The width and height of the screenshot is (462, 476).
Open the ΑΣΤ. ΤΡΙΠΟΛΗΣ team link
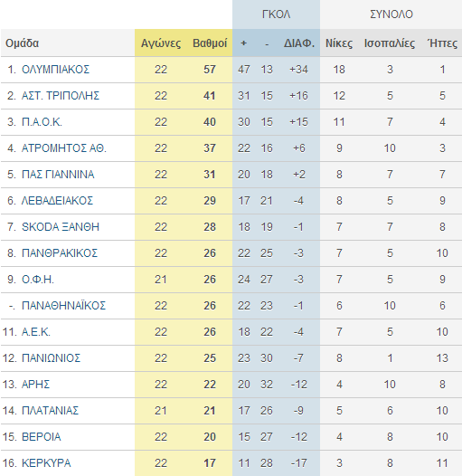click(x=61, y=96)
